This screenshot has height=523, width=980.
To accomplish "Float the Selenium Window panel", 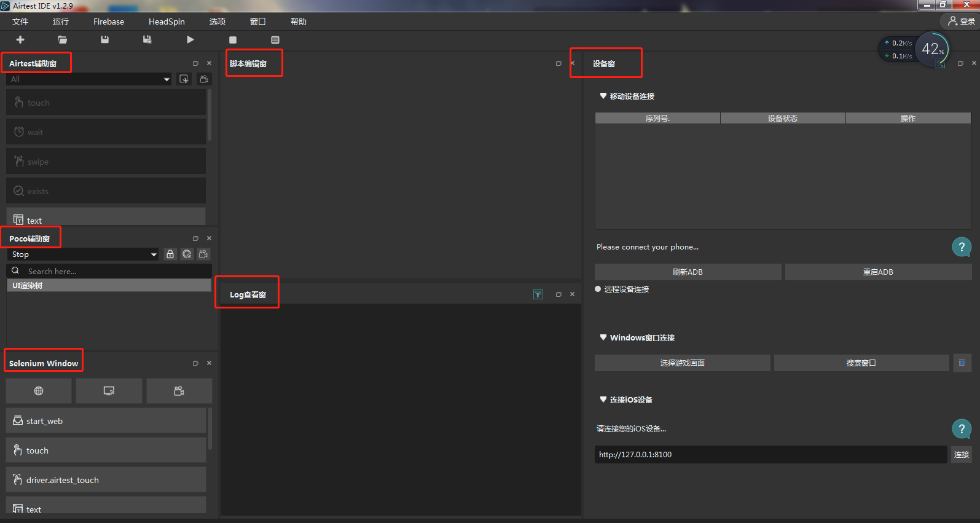I will coord(195,363).
